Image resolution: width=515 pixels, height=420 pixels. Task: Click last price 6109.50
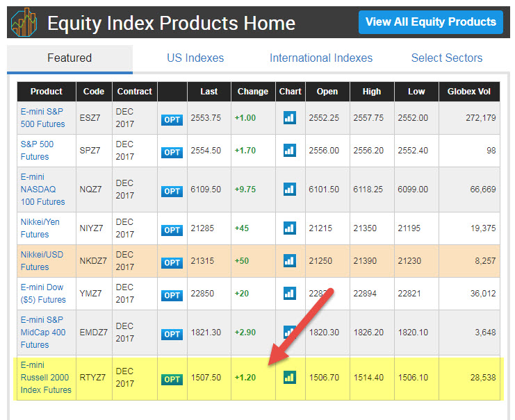206,190
